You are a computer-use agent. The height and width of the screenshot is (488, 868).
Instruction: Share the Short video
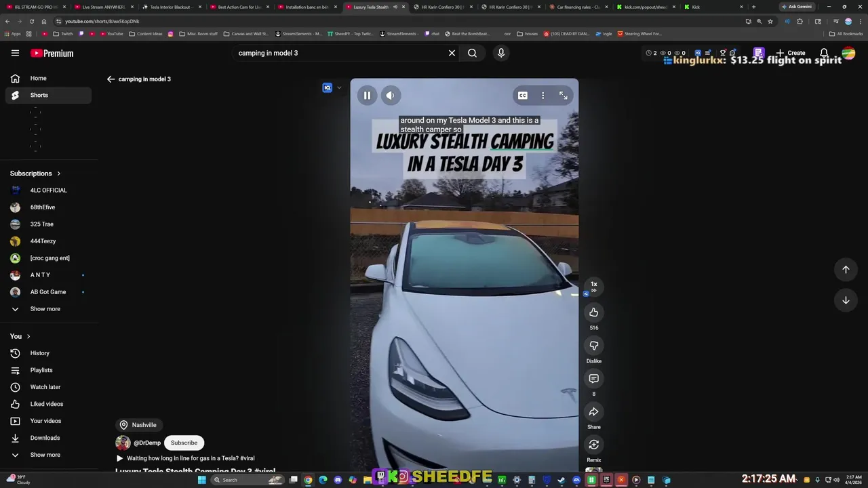593,411
